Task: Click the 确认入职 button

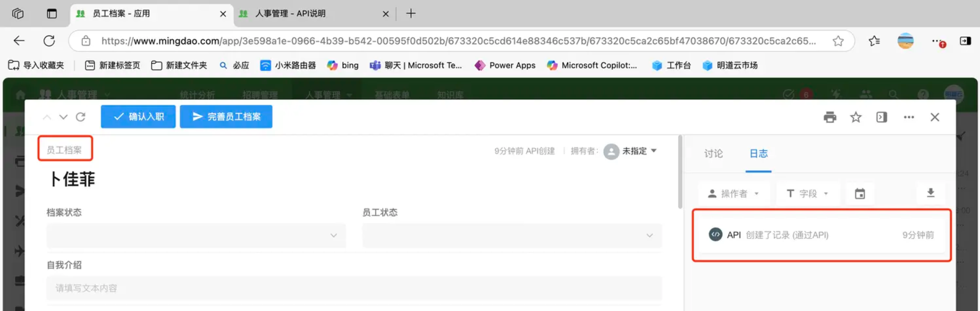Action: tap(138, 117)
